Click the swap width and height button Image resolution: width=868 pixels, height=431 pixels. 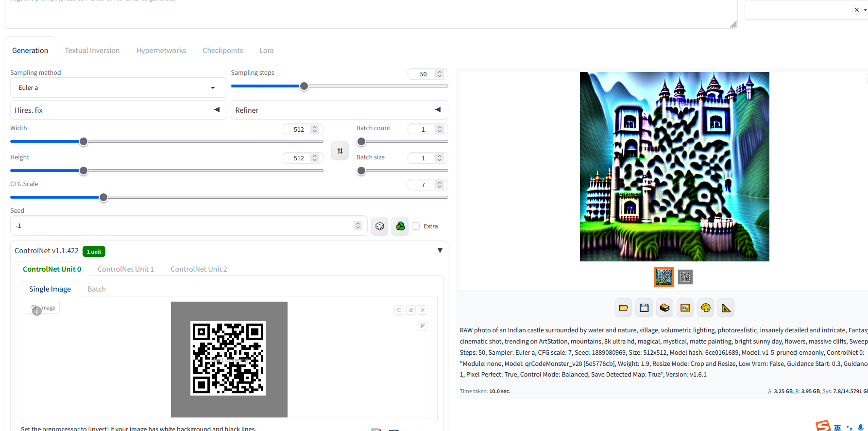[x=340, y=151]
